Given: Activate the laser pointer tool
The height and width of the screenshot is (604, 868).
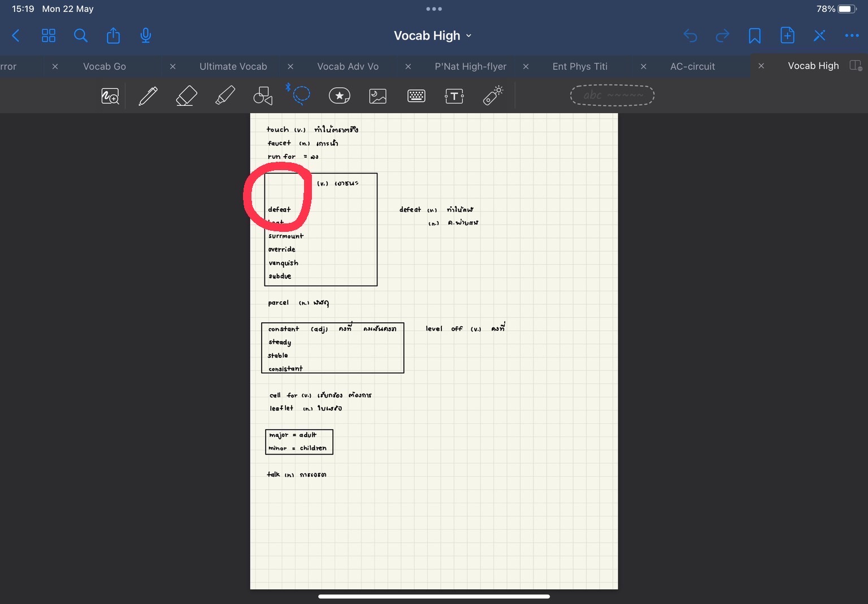Looking at the screenshot, I should pyautogui.click(x=493, y=96).
